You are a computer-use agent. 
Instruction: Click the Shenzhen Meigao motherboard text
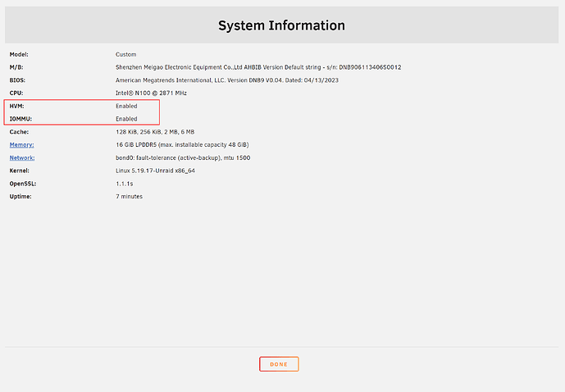point(257,67)
